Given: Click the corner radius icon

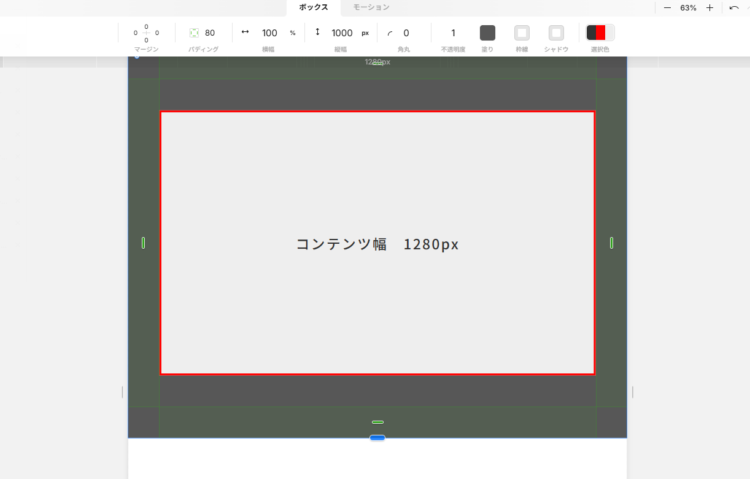Looking at the screenshot, I should (x=390, y=33).
